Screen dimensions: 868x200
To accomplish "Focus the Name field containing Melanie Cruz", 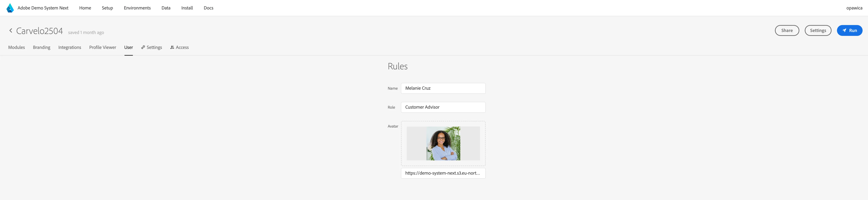I will pos(443,88).
